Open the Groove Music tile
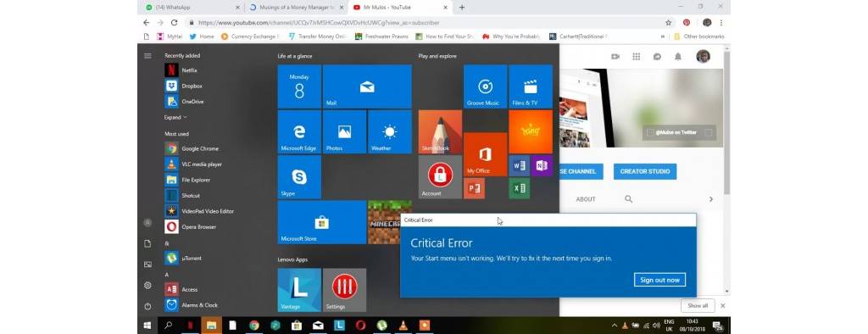 point(486,86)
